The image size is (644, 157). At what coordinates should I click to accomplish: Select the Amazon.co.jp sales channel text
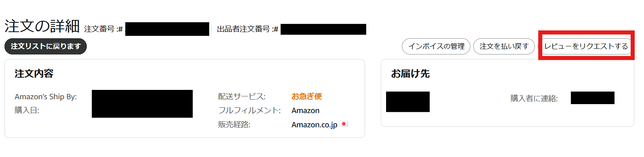(314, 124)
